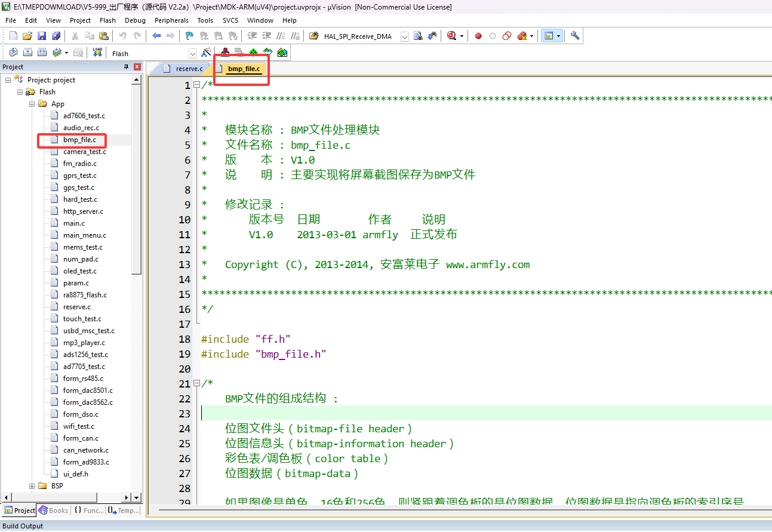Screen dimensions: 772x532
Task: Open the Find in Files icon
Action: [313, 36]
